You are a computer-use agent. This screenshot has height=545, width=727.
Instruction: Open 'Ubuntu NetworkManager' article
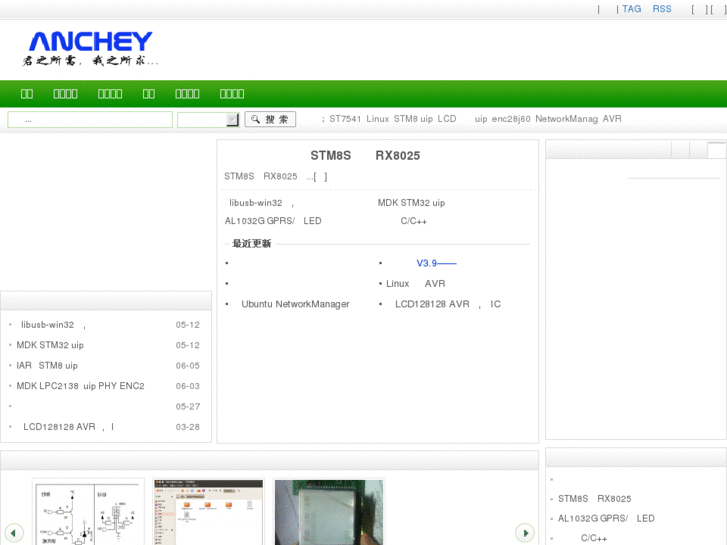click(x=295, y=304)
